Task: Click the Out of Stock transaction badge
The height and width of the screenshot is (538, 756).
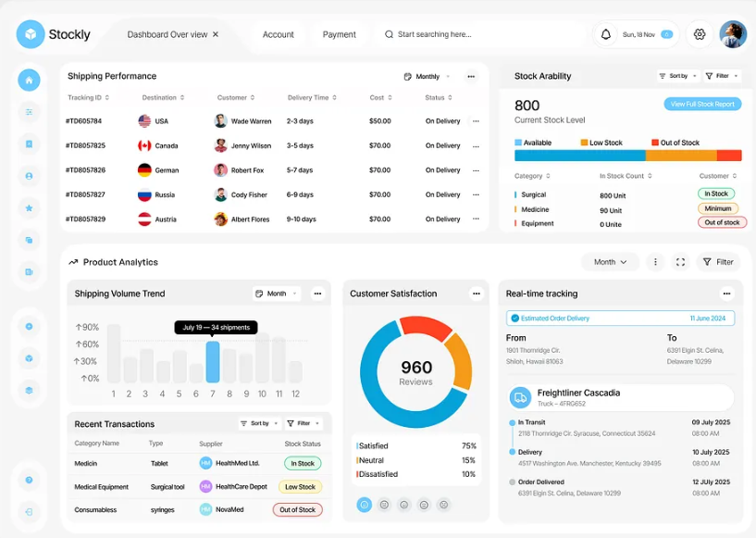Action: click(x=297, y=509)
